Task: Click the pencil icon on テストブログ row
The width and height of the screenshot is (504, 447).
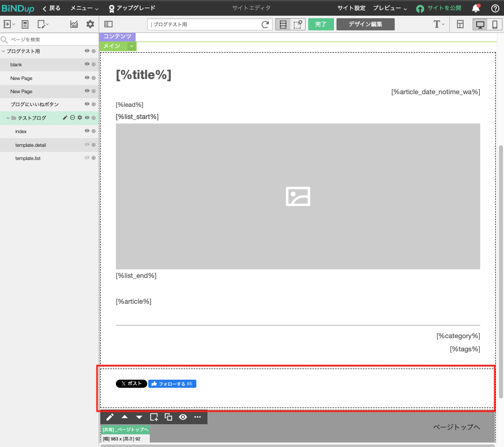Action: pyautogui.click(x=65, y=118)
